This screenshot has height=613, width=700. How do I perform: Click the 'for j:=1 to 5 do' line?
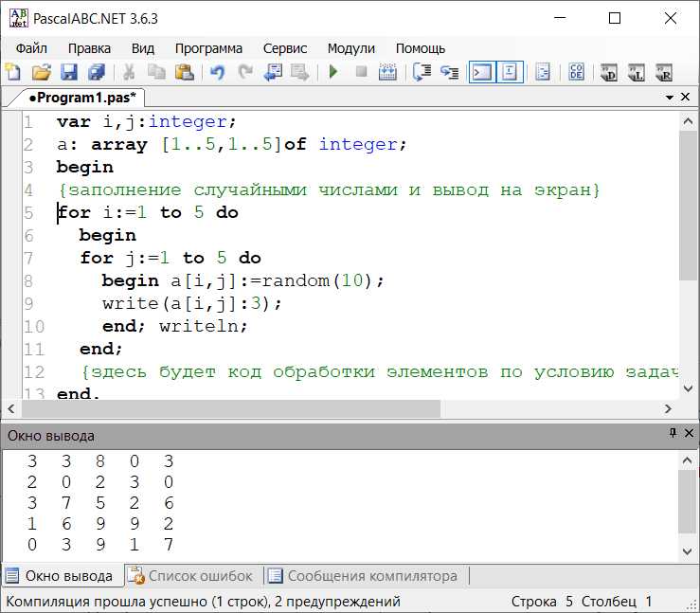click(x=171, y=258)
